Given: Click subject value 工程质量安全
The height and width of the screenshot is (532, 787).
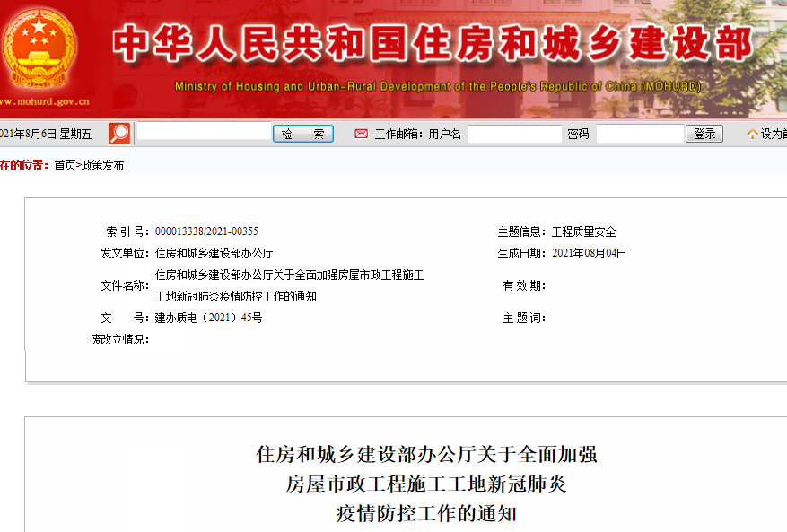Looking at the screenshot, I should [583, 231].
